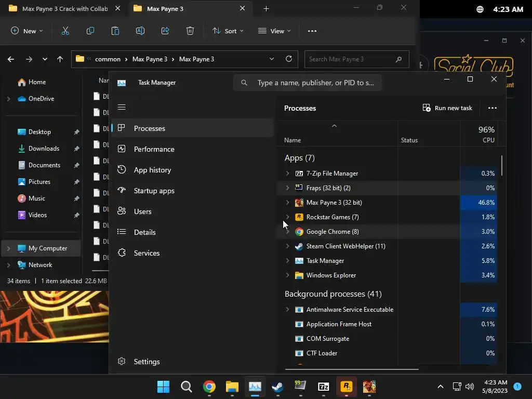Open Task Manager more options ellipsis
This screenshot has height=399, width=532.
click(493, 108)
